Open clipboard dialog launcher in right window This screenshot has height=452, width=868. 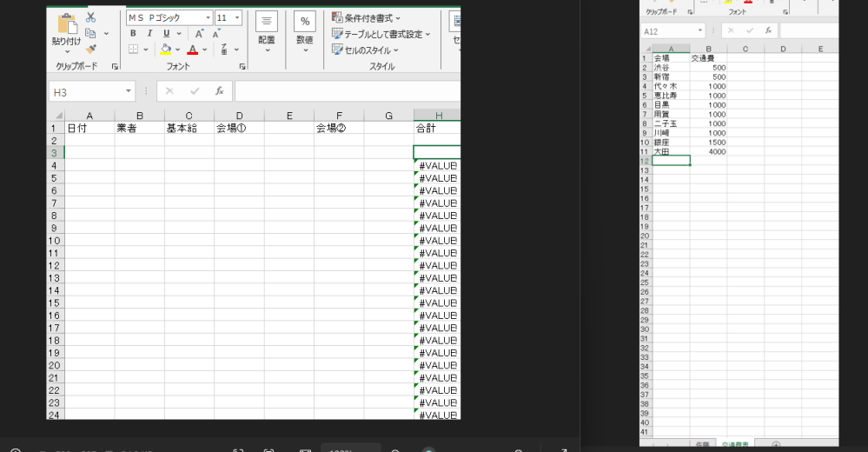[690, 11]
